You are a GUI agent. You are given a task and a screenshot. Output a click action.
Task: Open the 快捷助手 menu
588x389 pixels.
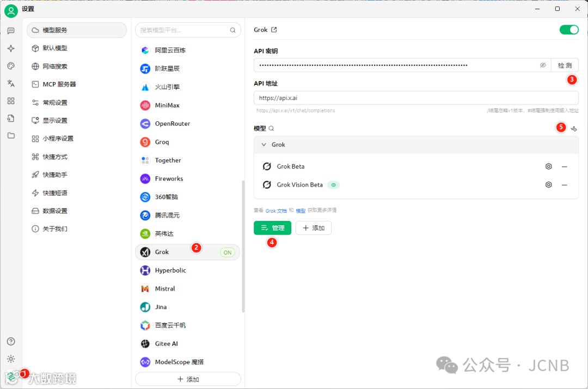click(x=77, y=175)
